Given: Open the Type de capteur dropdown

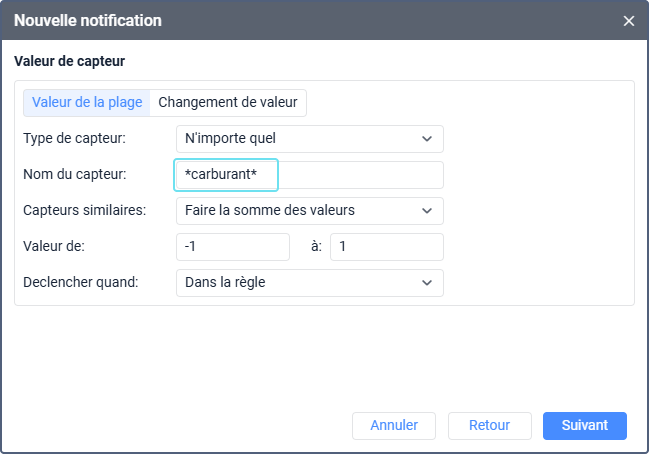Looking at the screenshot, I should (309, 139).
